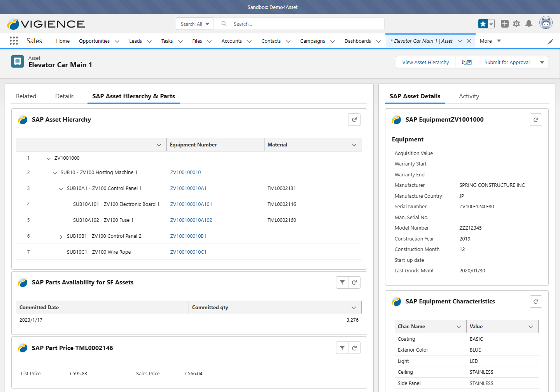The width and height of the screenshot is (560, 392).
Task: Open the Contacts navigation tab
Action: 271,41
